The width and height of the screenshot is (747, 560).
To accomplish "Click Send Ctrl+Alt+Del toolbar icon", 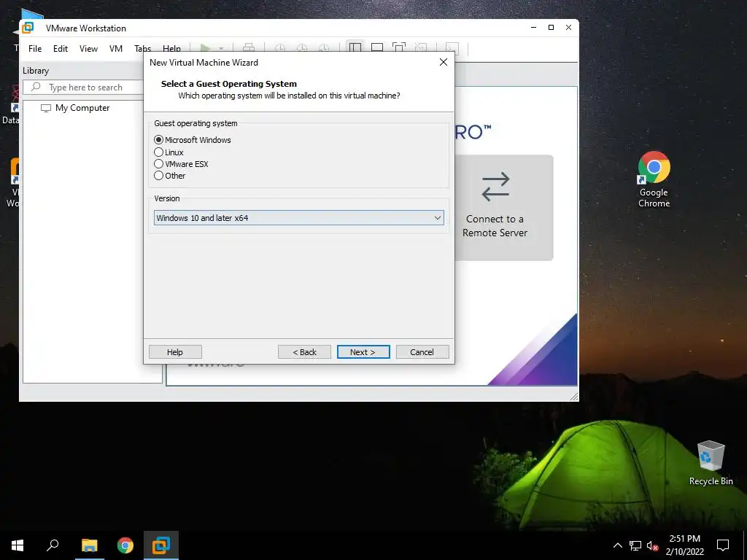I will pyautogui.click(x=249, y=47).
